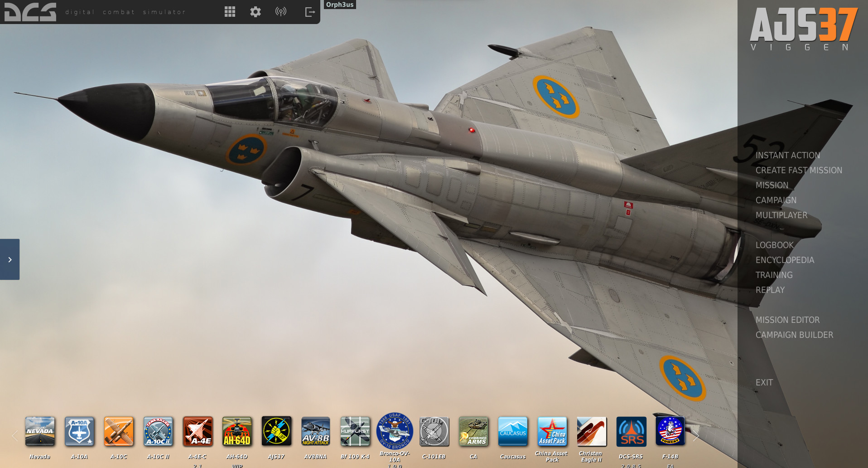Image resolution: width=868 pixels, height=468 pixels.
Task: Open the Multiplayer menu item
Action: point(781,215)
